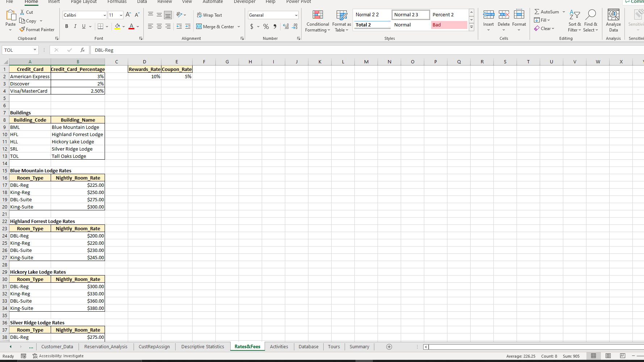Expand the cell styles gallery

[471, 27]
